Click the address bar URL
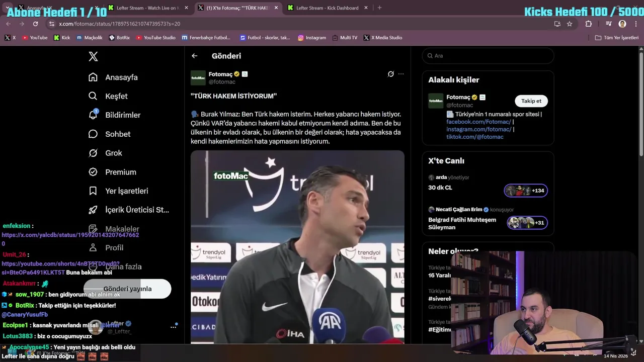 (120, 24)
